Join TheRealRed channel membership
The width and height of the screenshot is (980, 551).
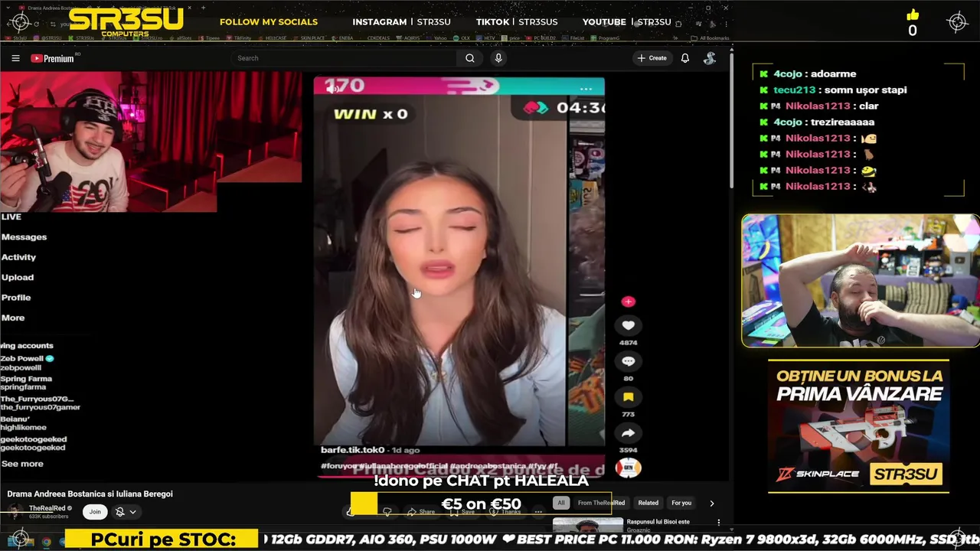click(x=95, y=511)
